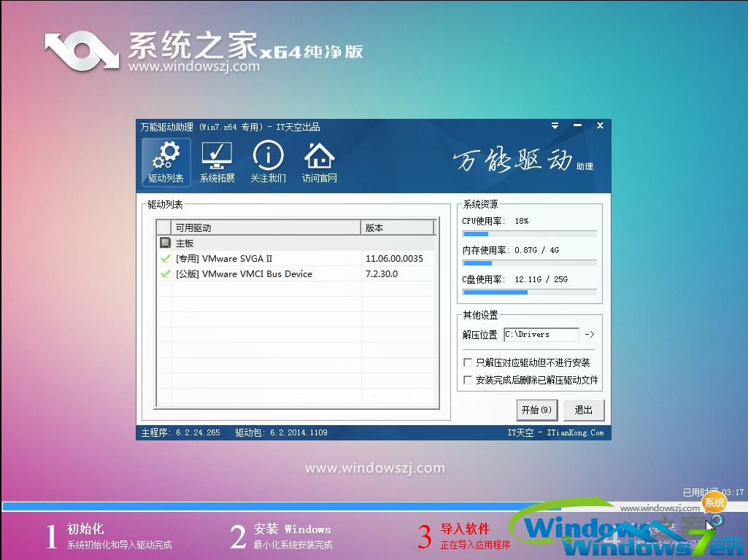Screen dimensions: 748x560
Task: Enable 只解压对应驱动但不进行安装 option
Action: [x=468, y=362]
